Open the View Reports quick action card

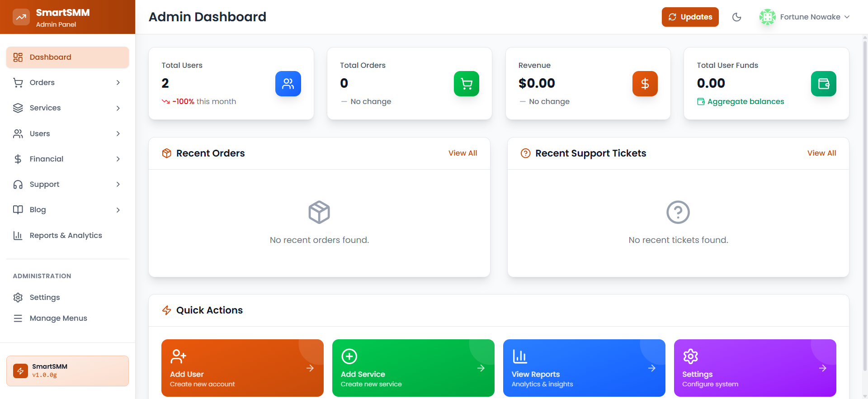click(584, 368)
